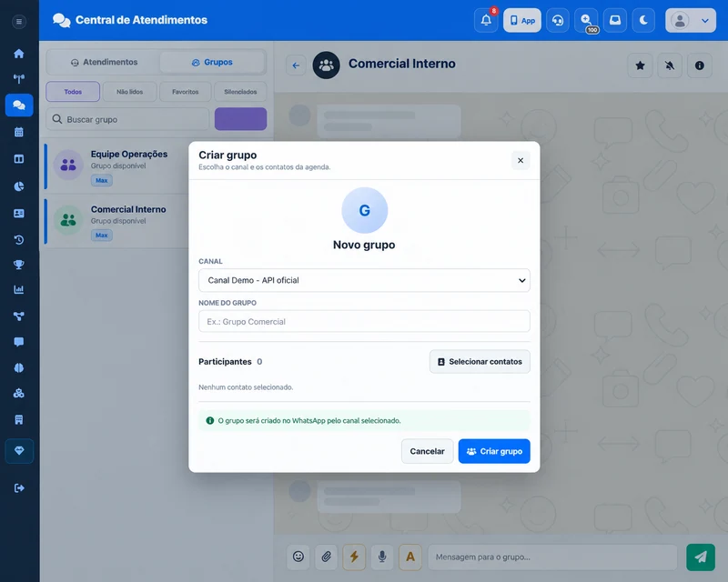
Task: Select the Silenciados filter
Action: [240, 92]
